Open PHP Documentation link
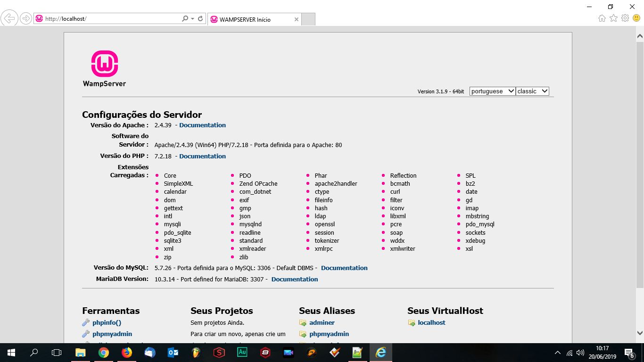This screenshot has height=362, width=644. click(x=202, y=156)
